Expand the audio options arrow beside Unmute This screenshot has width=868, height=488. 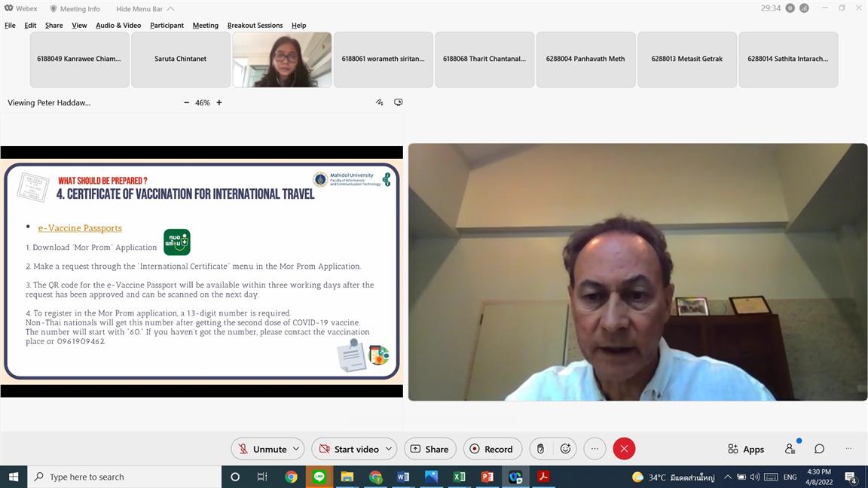pyautogui.click(x=296, y=449)
